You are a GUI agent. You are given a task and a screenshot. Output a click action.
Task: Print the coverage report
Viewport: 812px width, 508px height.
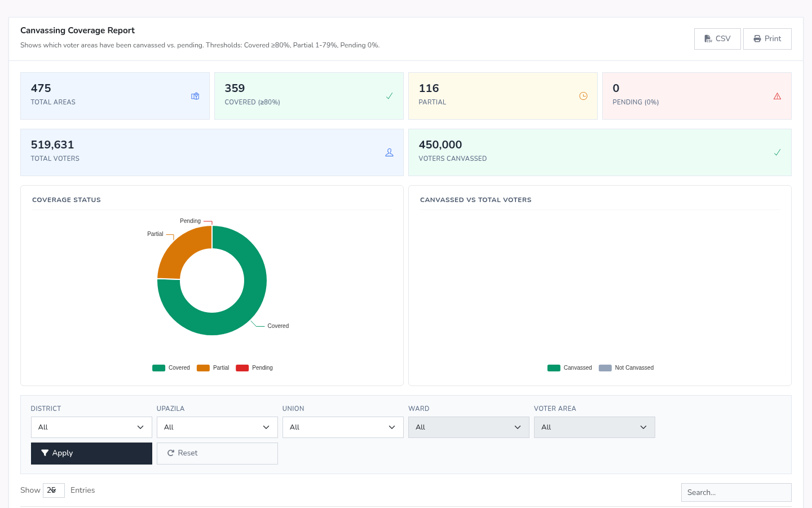coord(767,39)
